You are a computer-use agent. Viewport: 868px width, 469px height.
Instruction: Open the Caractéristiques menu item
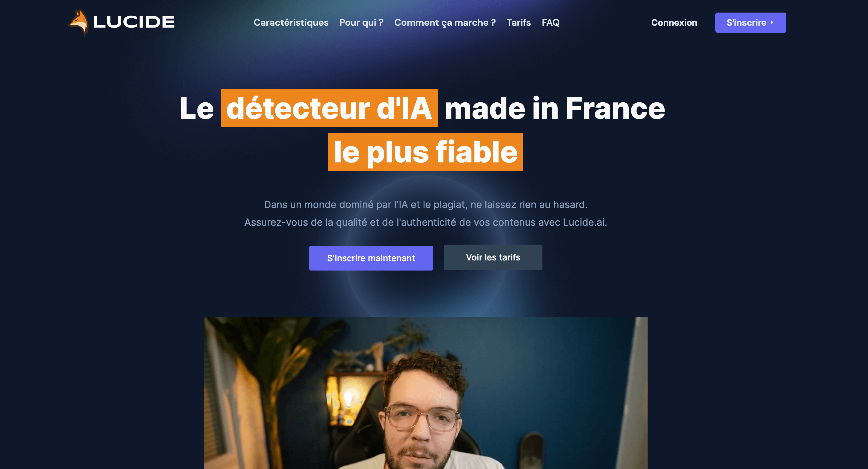(x=291, y=23)
